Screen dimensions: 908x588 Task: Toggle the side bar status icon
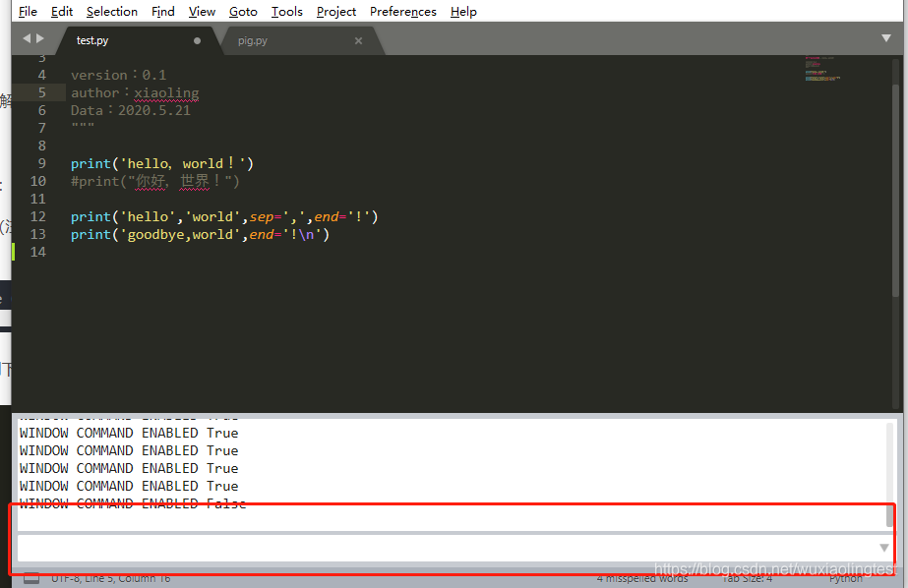tap(31, 578)
